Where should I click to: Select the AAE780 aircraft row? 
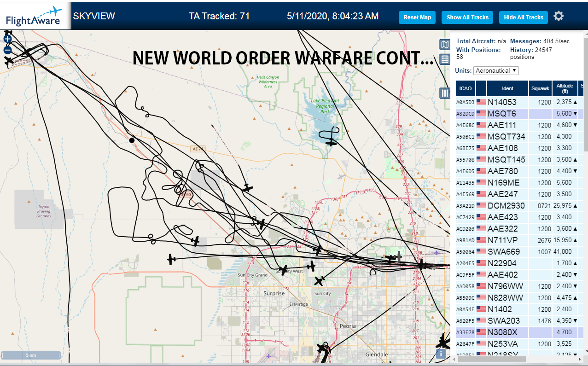[519, 171]
